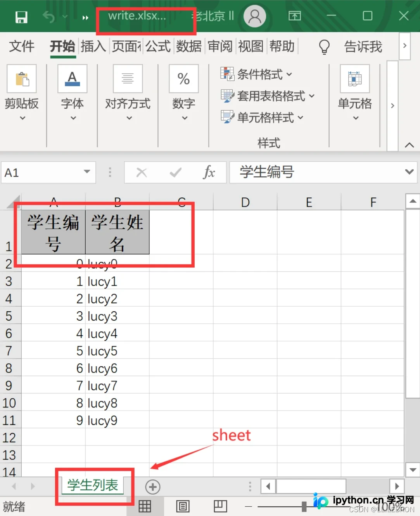420x516 pixels.
Task: Click the 数字 percent icon
Action: (x=184, y=79)
